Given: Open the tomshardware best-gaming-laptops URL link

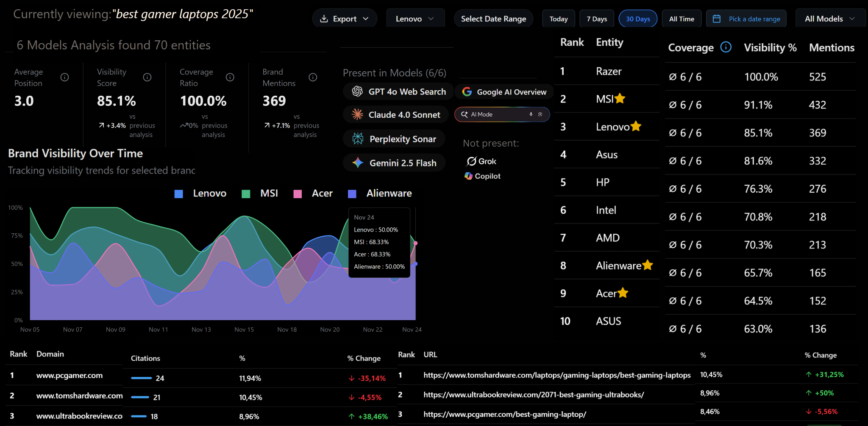Looking at the screenshot, I should coord(556,374).
